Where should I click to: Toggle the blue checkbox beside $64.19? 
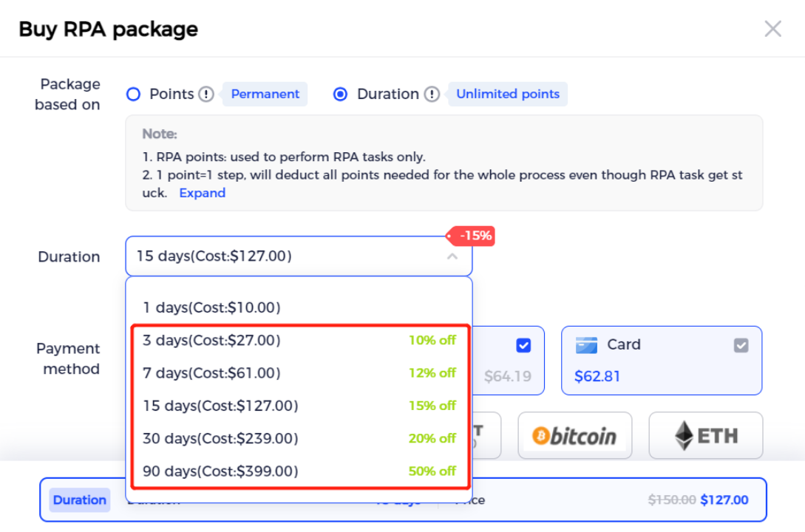523,345
